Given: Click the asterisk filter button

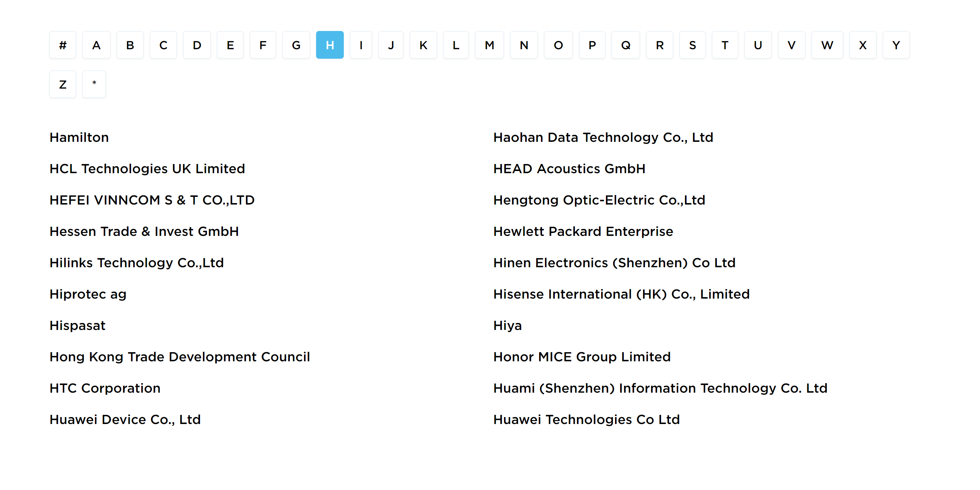Looking at the screenshot, I should click(94, 84).
